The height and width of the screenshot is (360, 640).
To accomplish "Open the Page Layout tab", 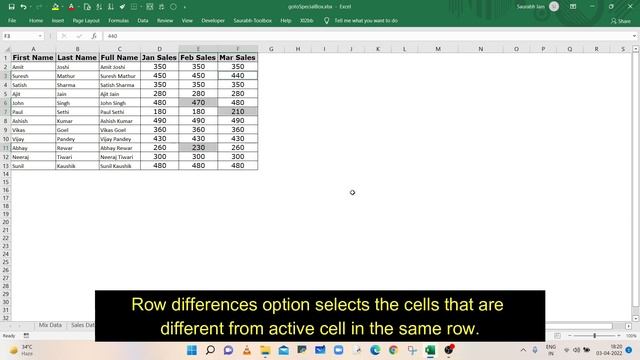I will (86, 20).
